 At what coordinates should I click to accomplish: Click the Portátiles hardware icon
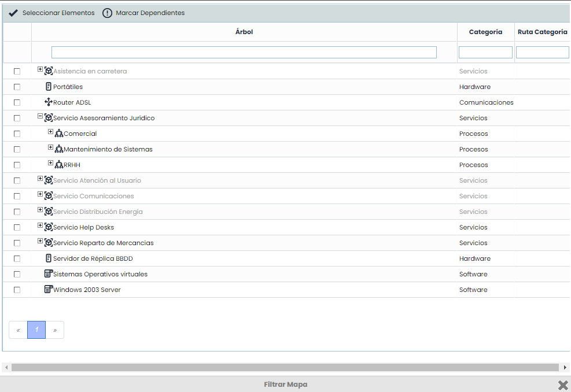point(49,87)
